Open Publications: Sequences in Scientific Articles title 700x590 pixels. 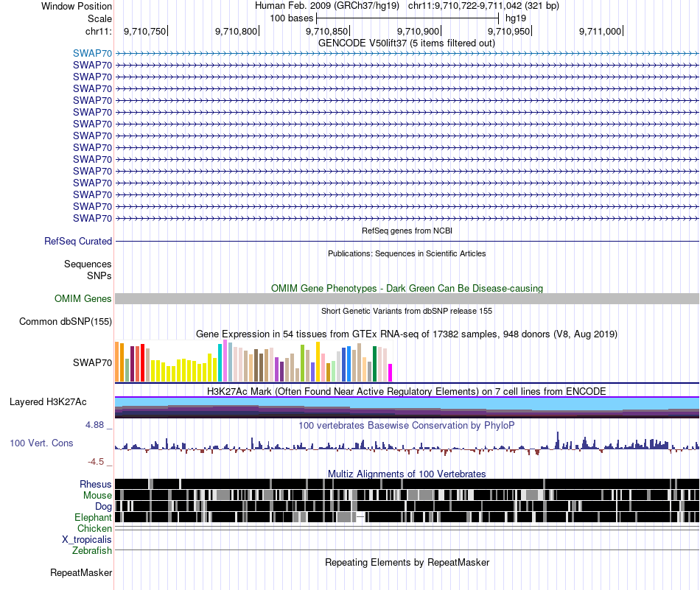pyautogui.click(x=407, y=253)
